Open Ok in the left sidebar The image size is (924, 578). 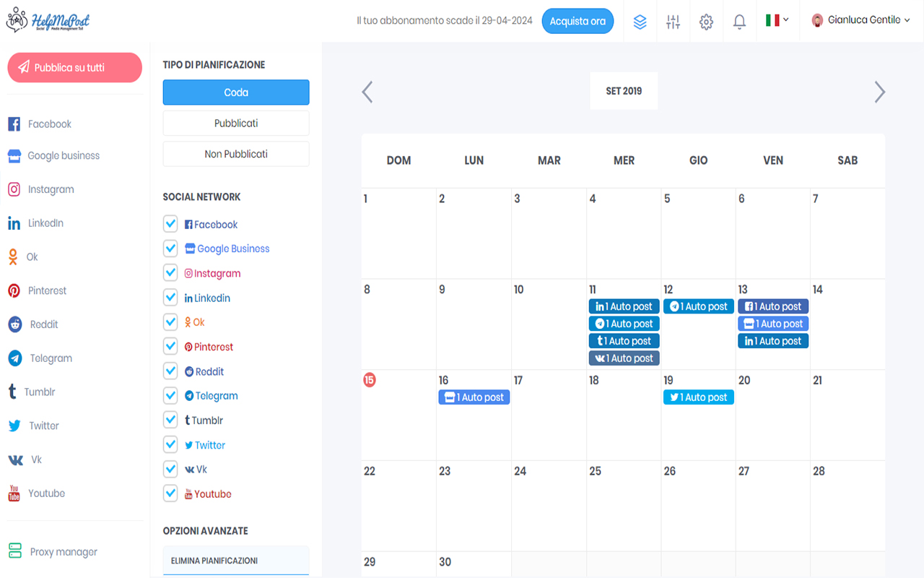click(x=22, y=256)
